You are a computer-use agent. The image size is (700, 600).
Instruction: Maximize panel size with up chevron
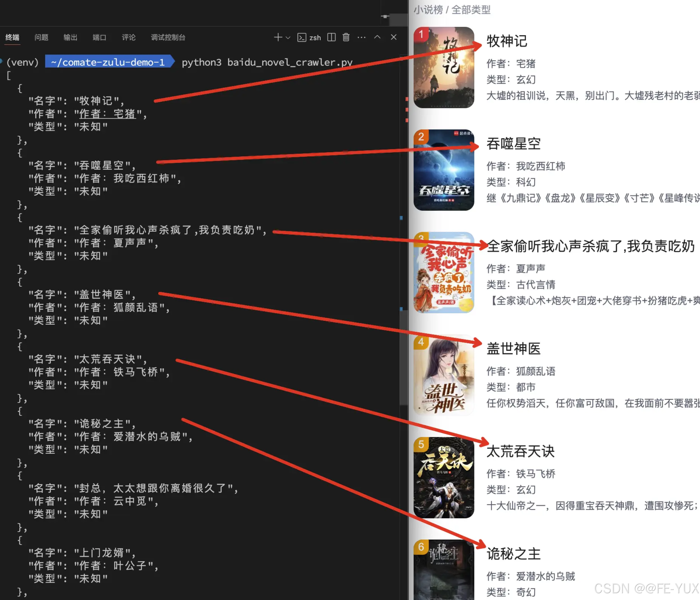click(x=377, y=37)
